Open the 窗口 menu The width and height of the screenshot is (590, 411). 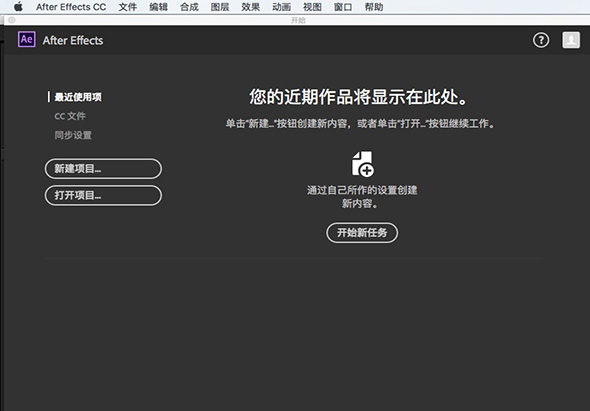[x=343, y=7]
